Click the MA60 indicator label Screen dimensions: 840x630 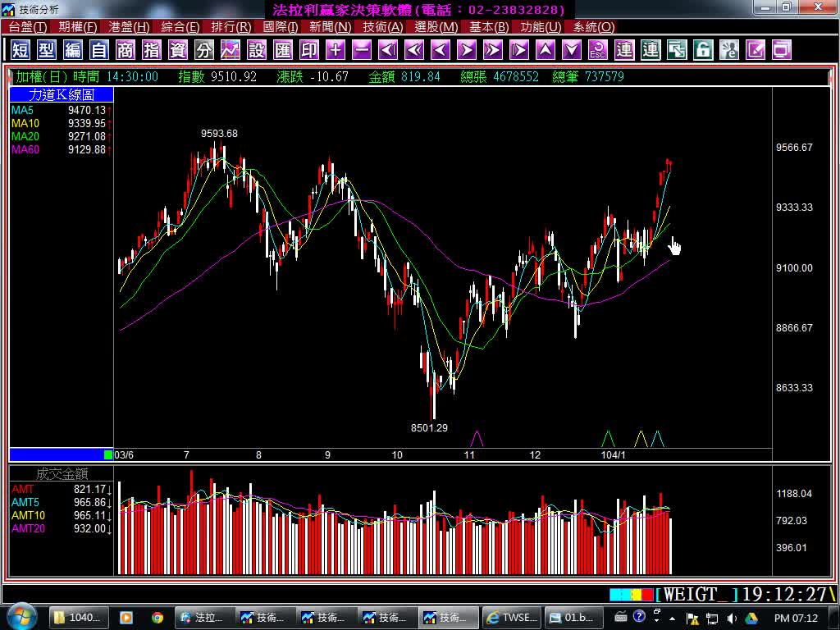pos(25,149)
